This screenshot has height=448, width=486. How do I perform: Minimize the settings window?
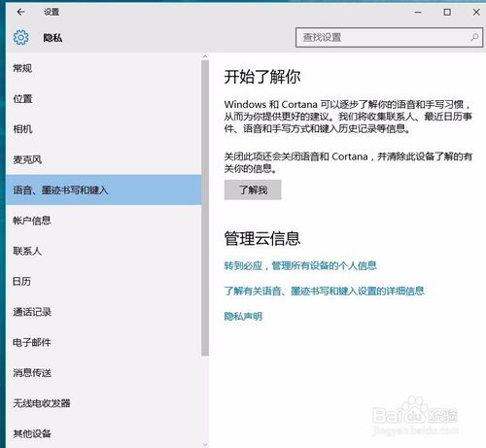418,12
